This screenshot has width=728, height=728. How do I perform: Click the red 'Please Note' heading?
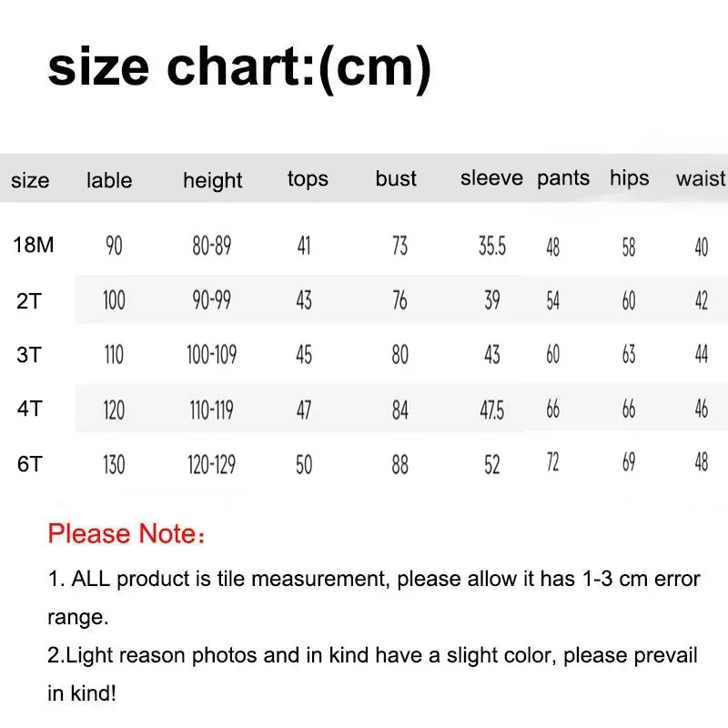[126, 533]
